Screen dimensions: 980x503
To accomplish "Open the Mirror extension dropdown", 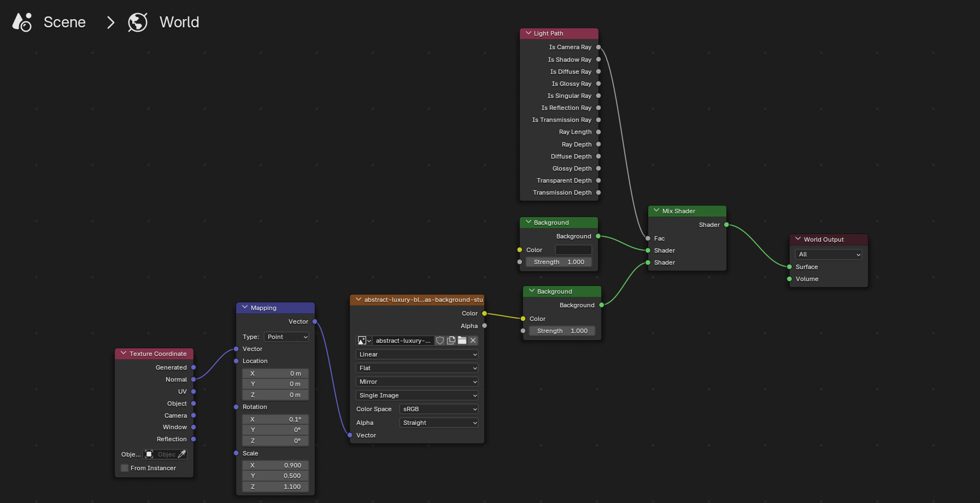I will (x=417, y=382).
